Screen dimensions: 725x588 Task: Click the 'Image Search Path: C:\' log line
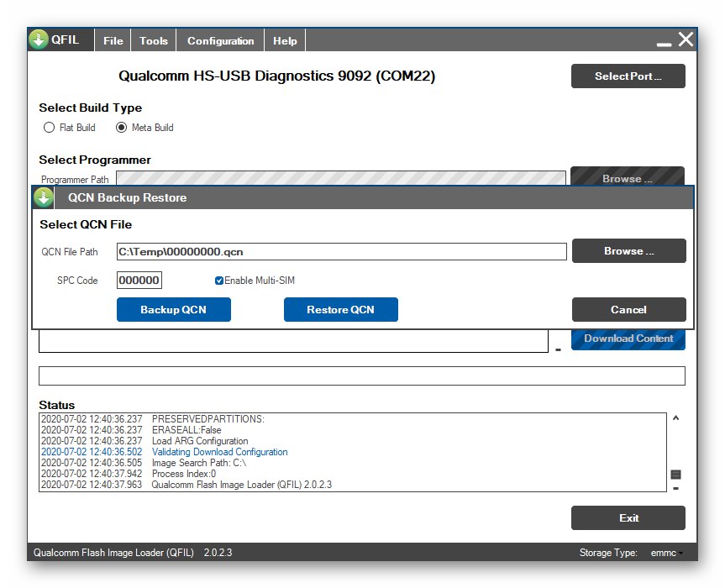tap(199, 463)
